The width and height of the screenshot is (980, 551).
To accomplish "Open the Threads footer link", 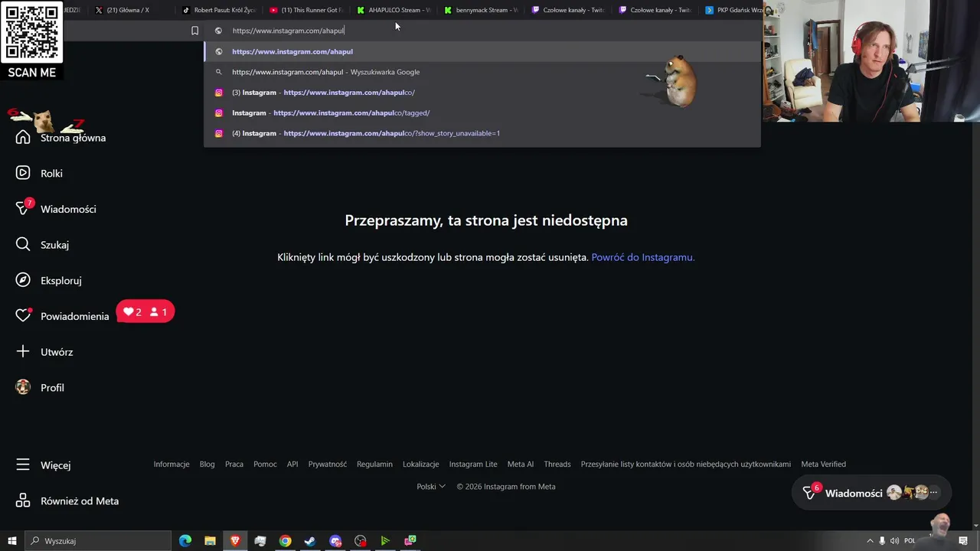I will point(557,465).
